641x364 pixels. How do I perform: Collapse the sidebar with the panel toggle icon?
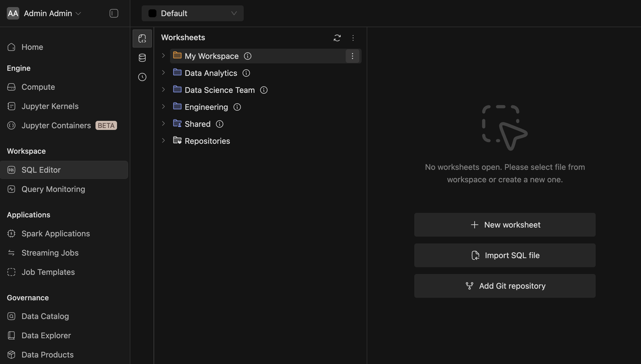[x=114, y=13]
